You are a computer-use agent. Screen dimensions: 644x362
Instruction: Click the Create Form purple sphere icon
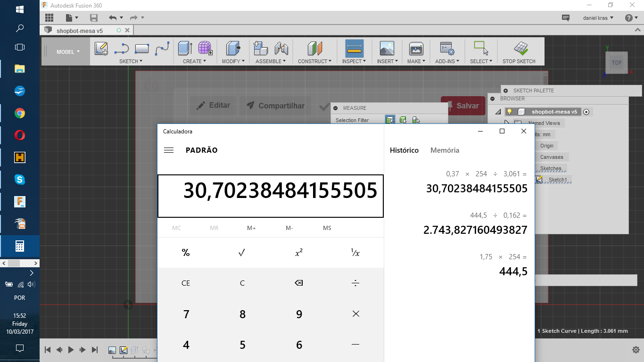[205, 49]
